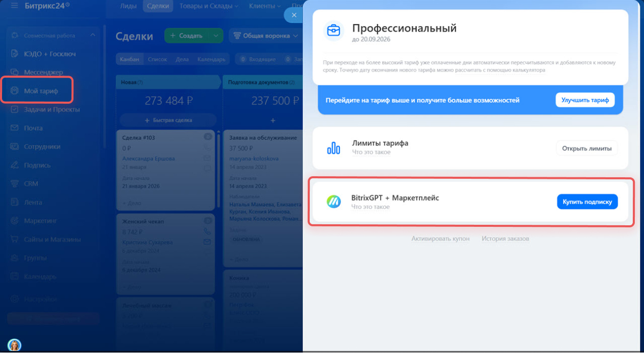Click the briefcase icon for Профессиональный tariff
The height and width of the screenshot is (353, 644).
(334, 31)
